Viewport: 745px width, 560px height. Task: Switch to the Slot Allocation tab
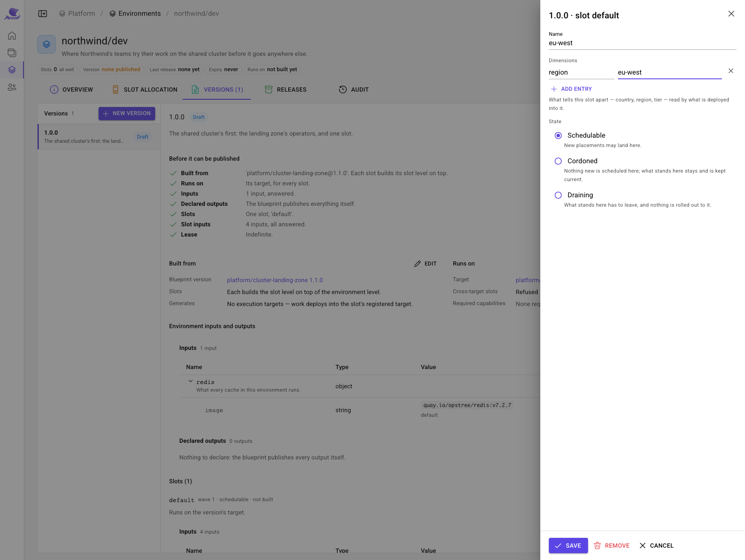click(x=145, y=89)
